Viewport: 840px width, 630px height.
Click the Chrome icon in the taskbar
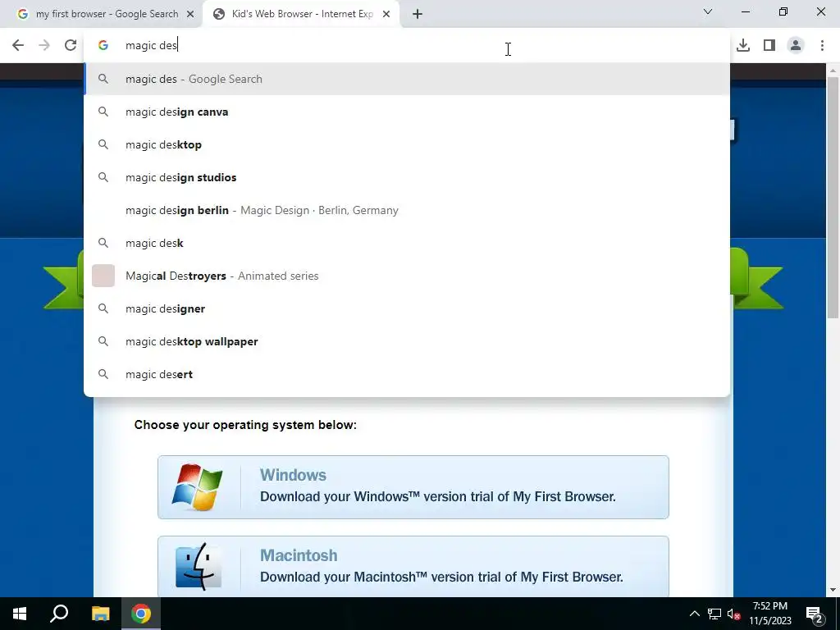141,614
